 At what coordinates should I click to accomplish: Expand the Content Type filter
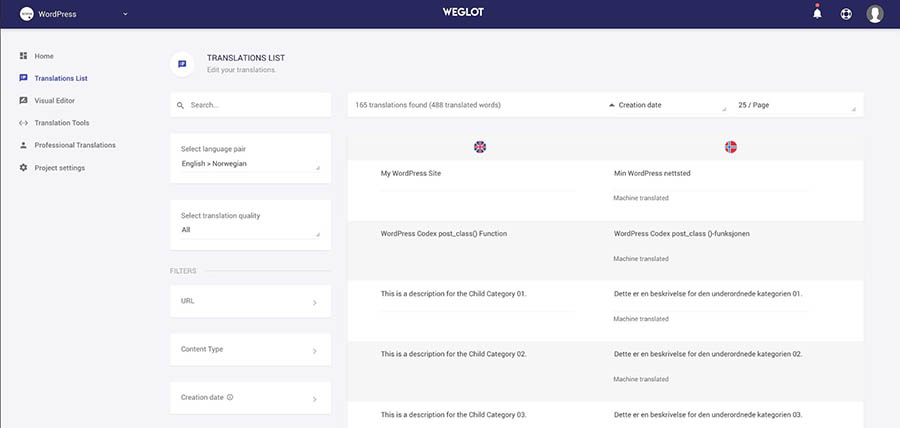[250, 349]
